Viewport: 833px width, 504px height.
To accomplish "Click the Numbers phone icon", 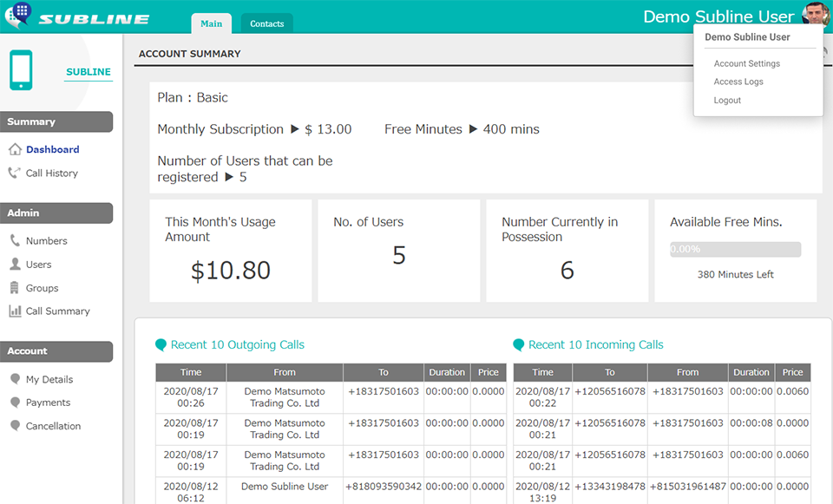I will (x=15, y=240).
